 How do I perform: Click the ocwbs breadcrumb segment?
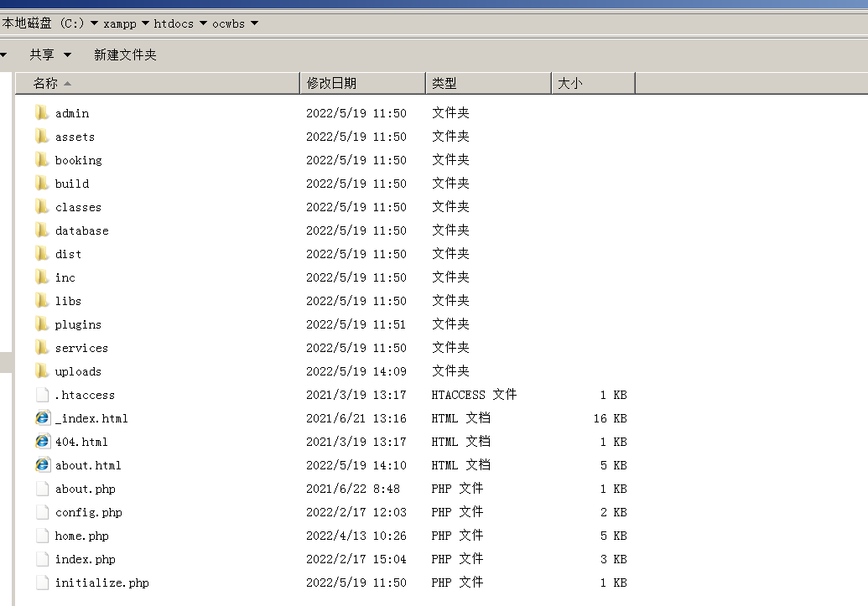(x=229, y=23)
